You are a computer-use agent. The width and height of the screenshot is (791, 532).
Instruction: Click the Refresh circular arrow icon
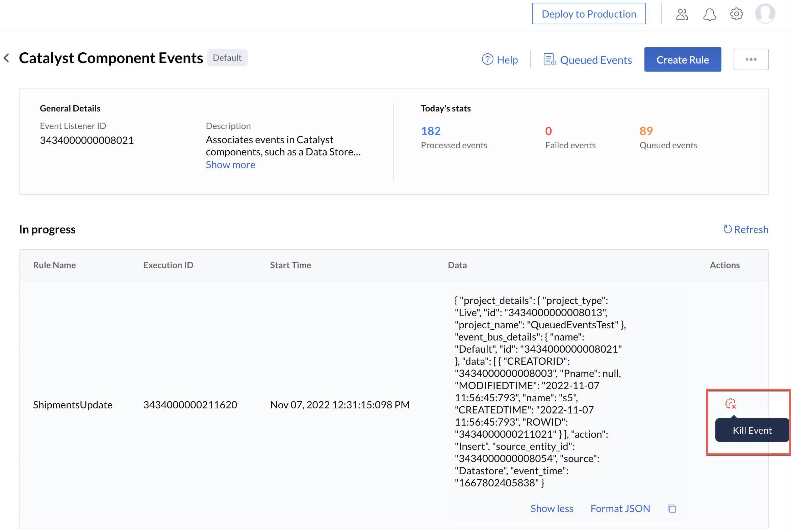click(x=727, y=229)
